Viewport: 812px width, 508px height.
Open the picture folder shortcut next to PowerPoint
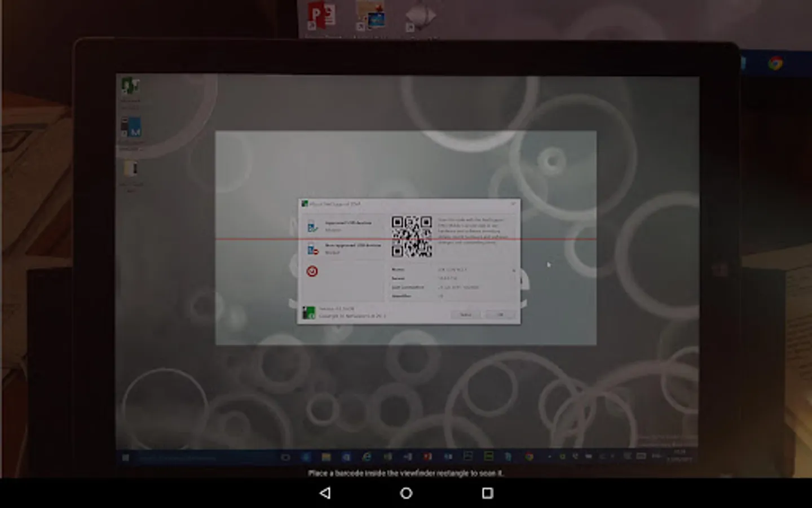point(370,16)
